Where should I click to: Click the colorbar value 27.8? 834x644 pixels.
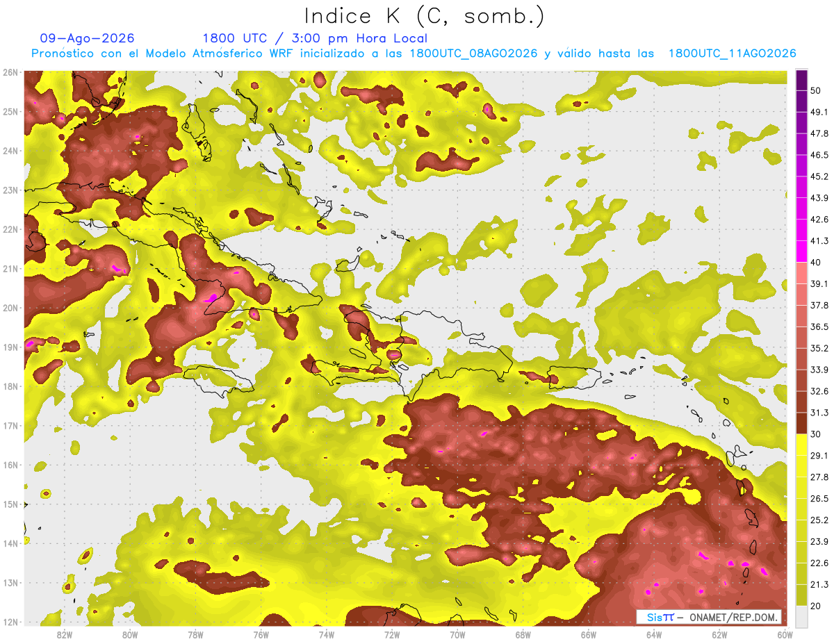tap(819, 477)
